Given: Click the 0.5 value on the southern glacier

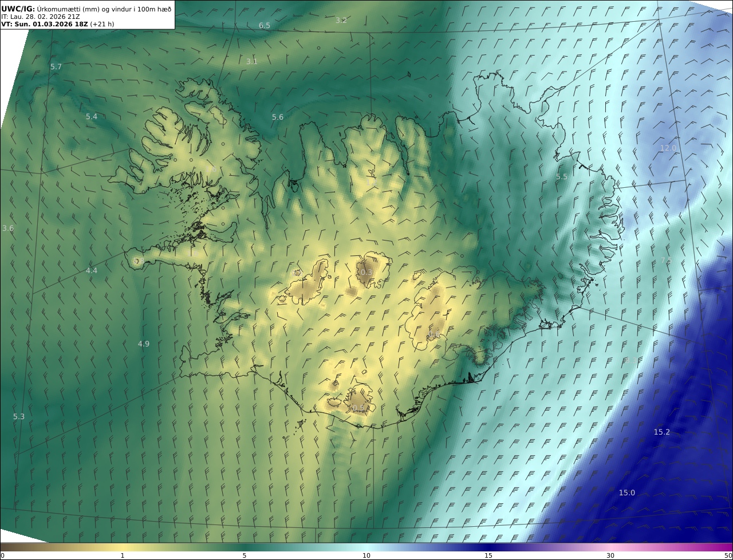Looking at the screenshot, I should click(x=358, y=408).
